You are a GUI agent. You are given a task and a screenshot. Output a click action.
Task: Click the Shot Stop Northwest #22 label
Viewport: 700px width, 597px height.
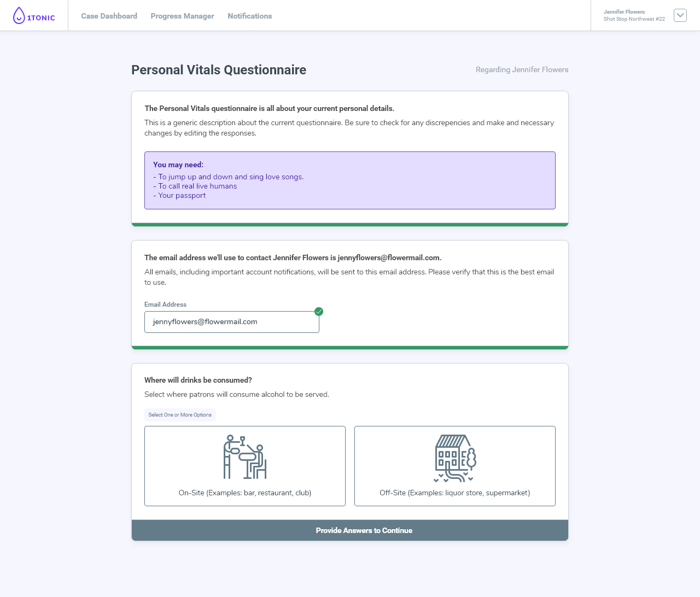pos(634,19)
